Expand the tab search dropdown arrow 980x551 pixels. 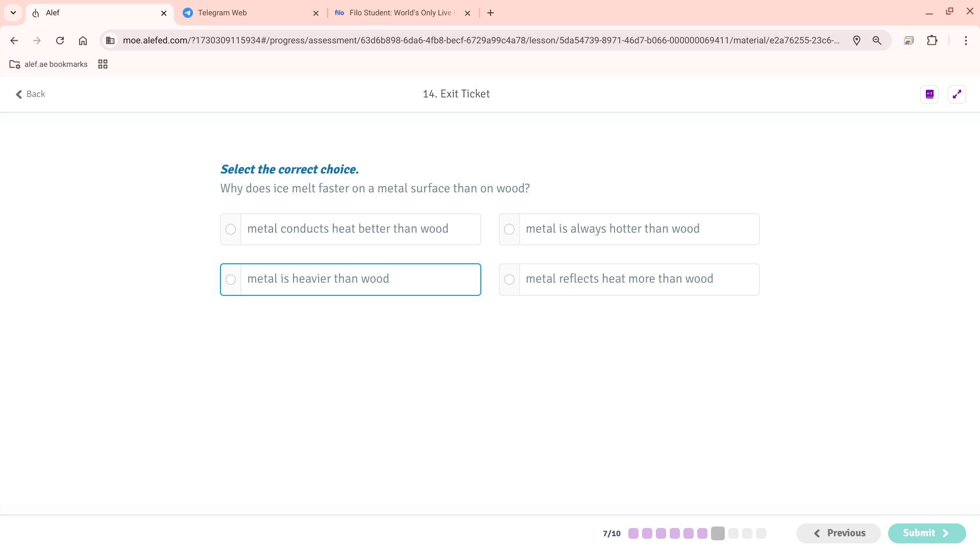click(13, 13)
